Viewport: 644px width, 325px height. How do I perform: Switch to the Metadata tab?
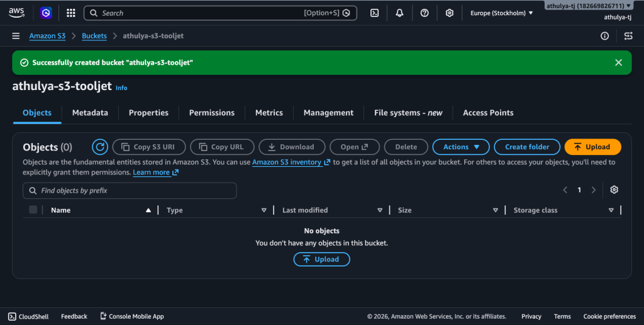pos(90,113)
